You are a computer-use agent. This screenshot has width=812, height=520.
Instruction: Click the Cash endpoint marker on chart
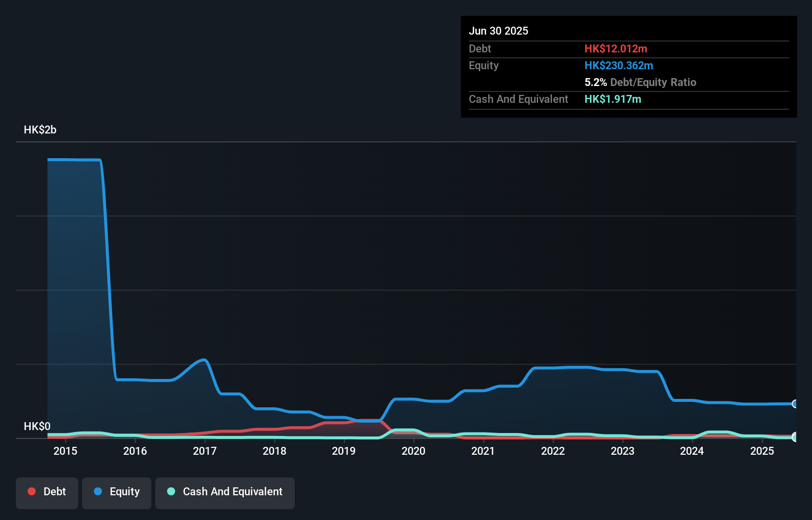click(795, 437)
